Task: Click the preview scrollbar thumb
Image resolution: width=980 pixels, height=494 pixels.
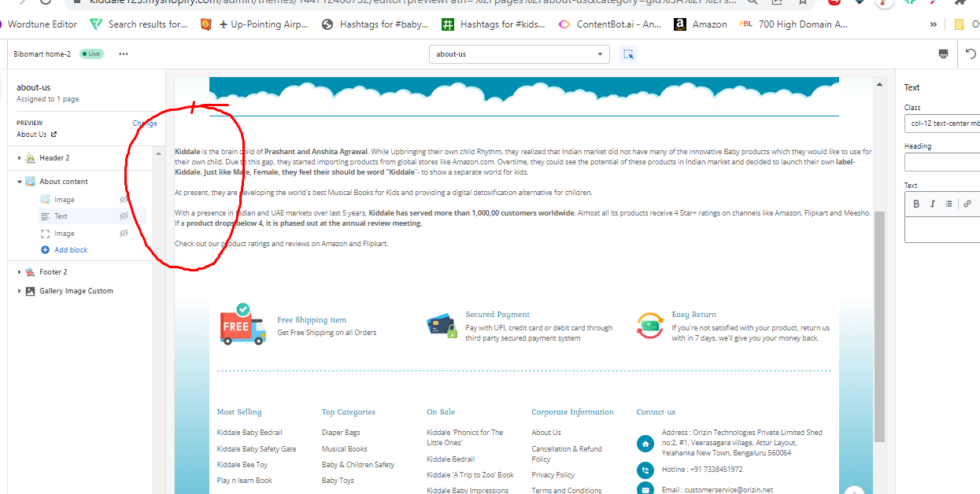Action: click(880, 326)
